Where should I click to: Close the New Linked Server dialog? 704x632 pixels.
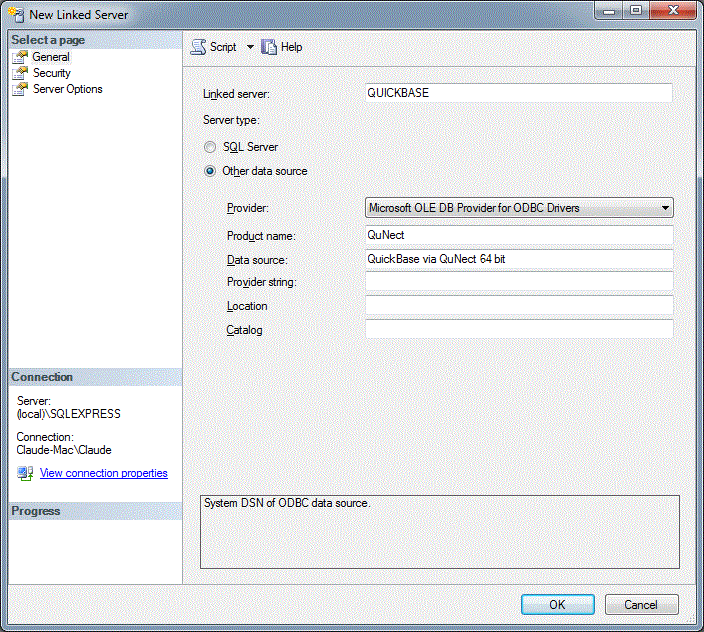(x=673, y=10)
